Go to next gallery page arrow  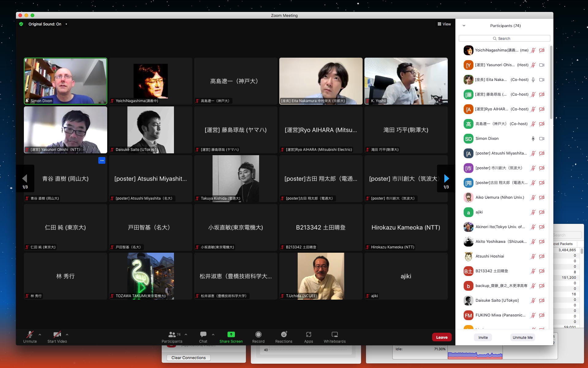446,178
